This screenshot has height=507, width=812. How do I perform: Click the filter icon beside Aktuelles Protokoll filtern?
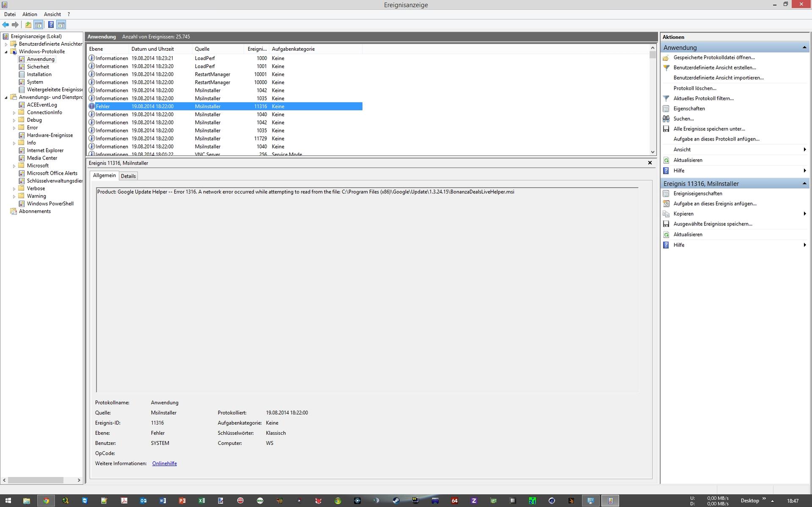click(666, 99)
